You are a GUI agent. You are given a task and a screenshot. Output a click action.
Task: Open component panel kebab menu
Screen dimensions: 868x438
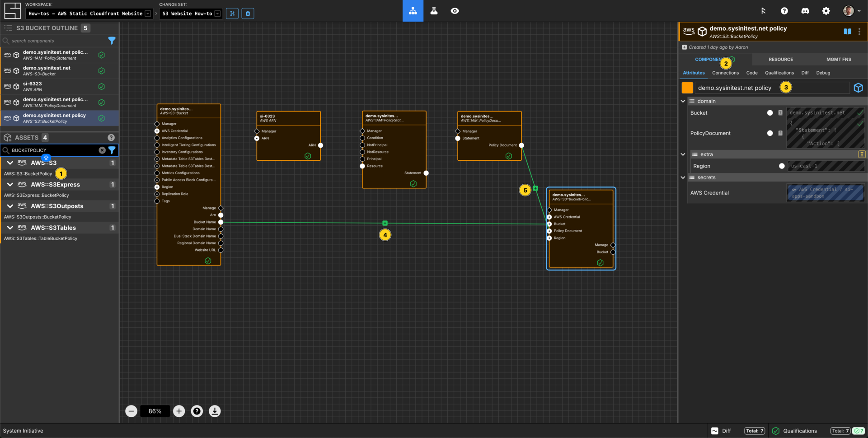[x=859, y=32]
